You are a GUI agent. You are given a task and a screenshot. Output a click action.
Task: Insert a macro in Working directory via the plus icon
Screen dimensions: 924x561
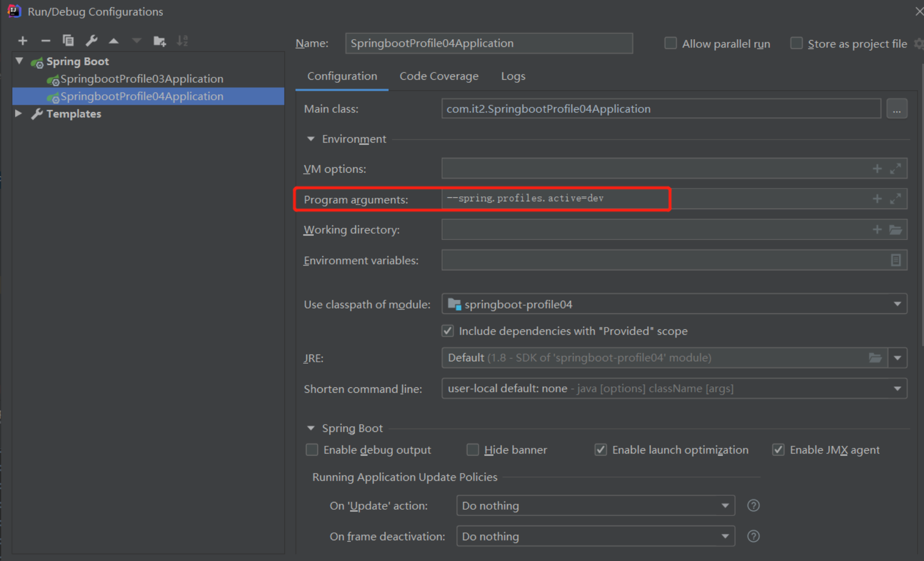click(x=877, y=230)
